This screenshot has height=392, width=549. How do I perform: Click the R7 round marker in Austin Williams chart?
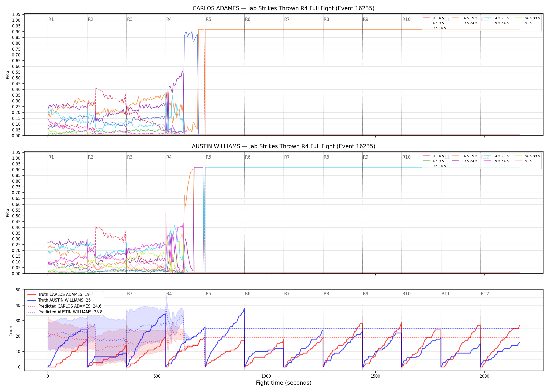[287, 157]
